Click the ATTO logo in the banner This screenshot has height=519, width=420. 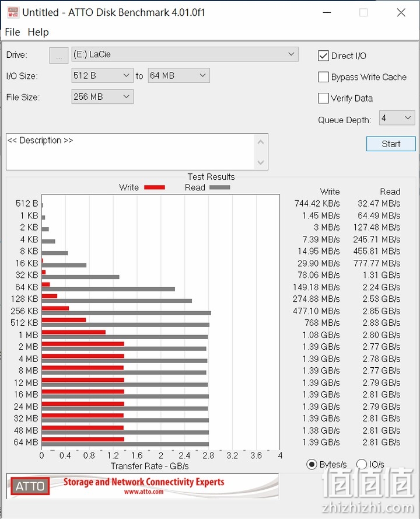[30, 486]
